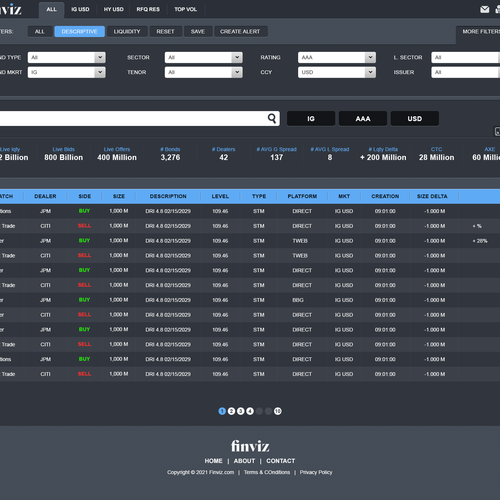Expand the Issuer dropdown
The image size is (500, 500).
click(466, 72)
